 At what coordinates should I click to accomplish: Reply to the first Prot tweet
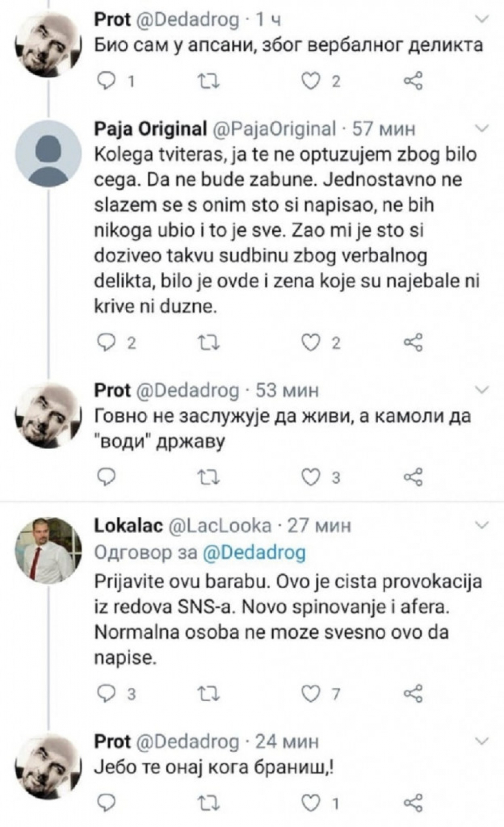coord(106,82)
